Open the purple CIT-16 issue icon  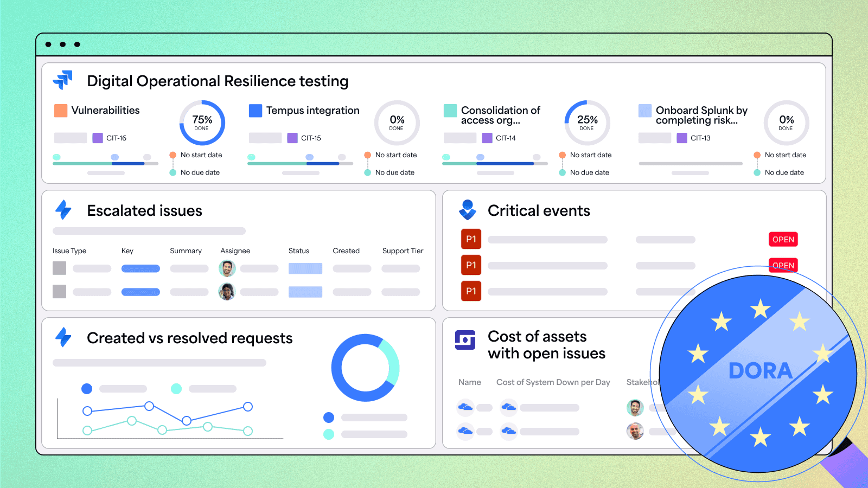tap(98, 138)
